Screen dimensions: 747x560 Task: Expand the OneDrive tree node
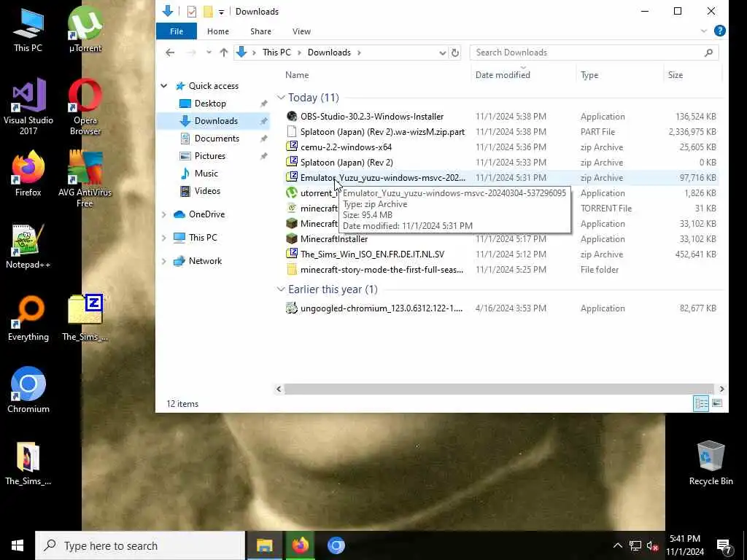coord(164,214)
